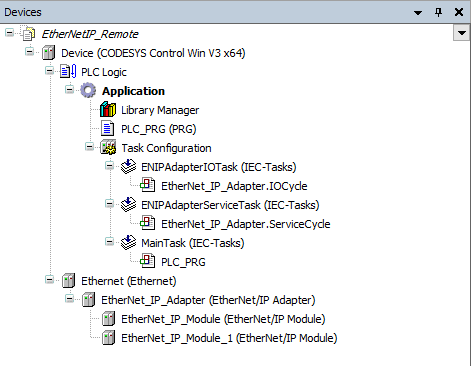Collapse the EtherNetIP_Remote root node

click(x=10, y=33)
